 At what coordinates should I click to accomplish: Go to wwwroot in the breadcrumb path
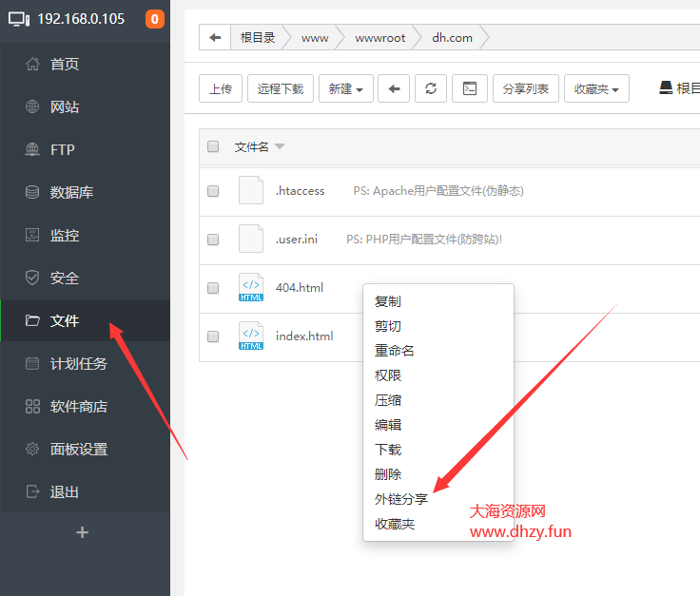pyautogui.click(x=379, y=38)
